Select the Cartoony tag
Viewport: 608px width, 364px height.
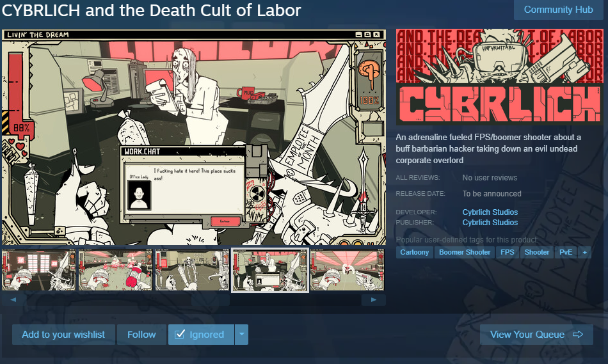[x=415, y=252]
